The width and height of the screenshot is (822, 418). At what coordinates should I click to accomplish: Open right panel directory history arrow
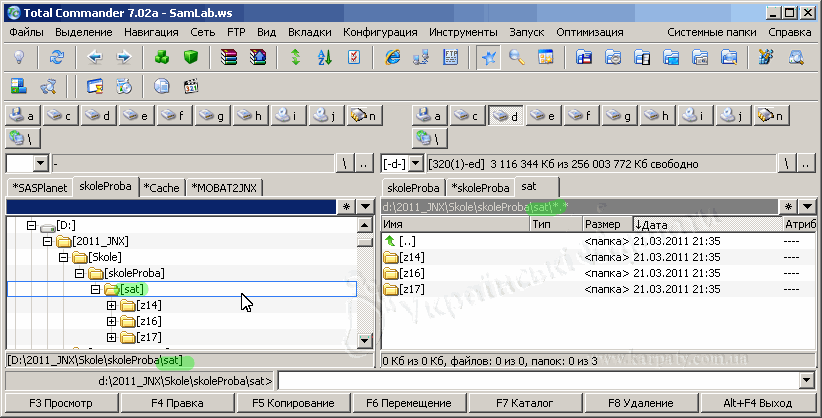[x=808, y=207]
